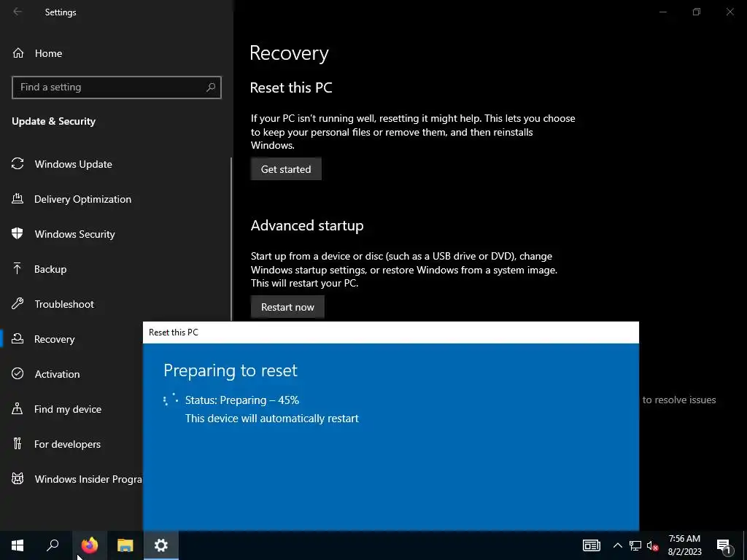The width and height of the screenshot is (747, 560).
Task: Open Windows Insider Program
Action: (x=88, y=479)
